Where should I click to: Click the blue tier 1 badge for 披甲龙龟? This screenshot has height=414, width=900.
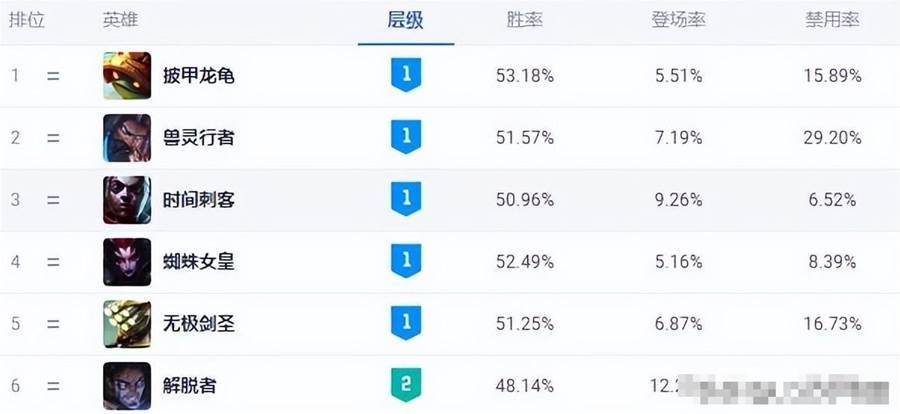coord(406,75)
